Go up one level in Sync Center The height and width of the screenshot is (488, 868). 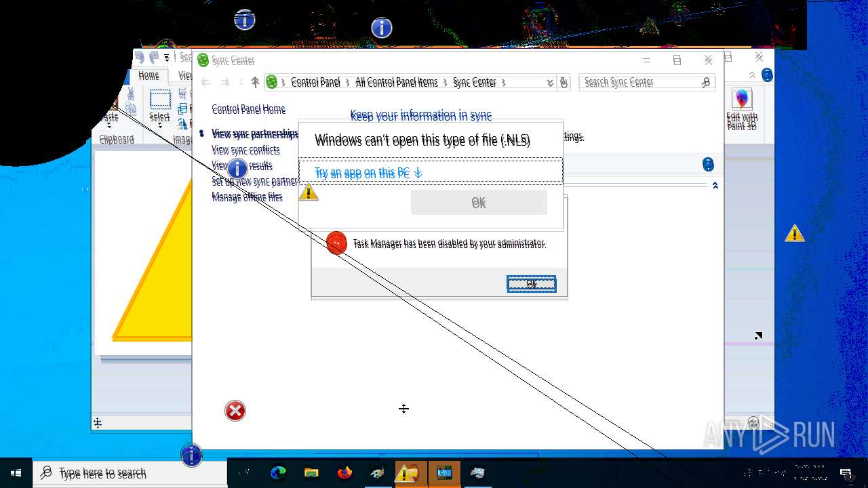(x=255, y=82)
